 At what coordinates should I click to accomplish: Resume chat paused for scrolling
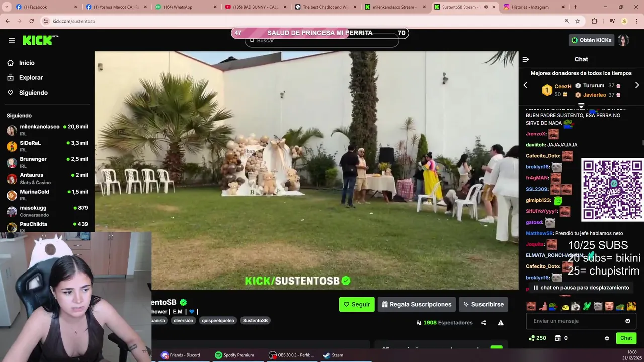[581, 288]
